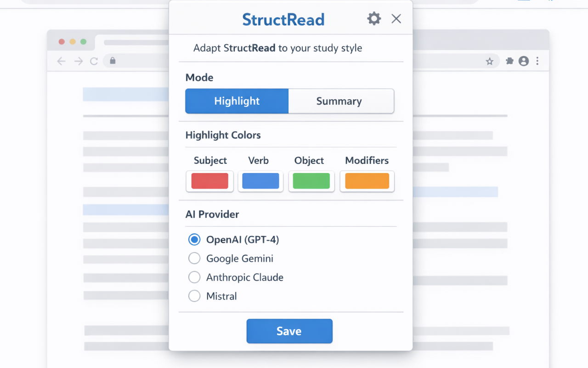Pick the green Object color swatch

click(311, 181)
